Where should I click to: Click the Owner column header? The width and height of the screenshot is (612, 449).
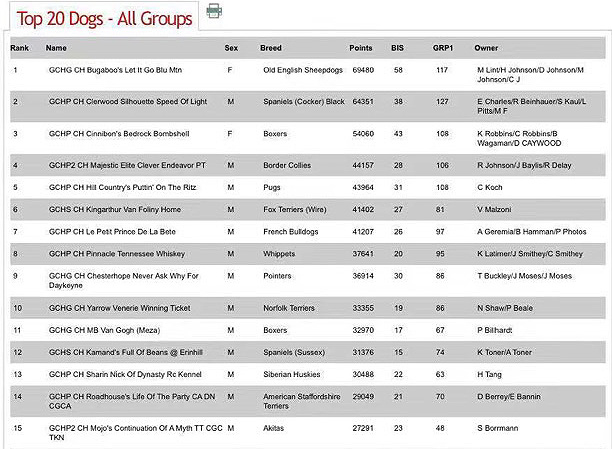point(486,48)
